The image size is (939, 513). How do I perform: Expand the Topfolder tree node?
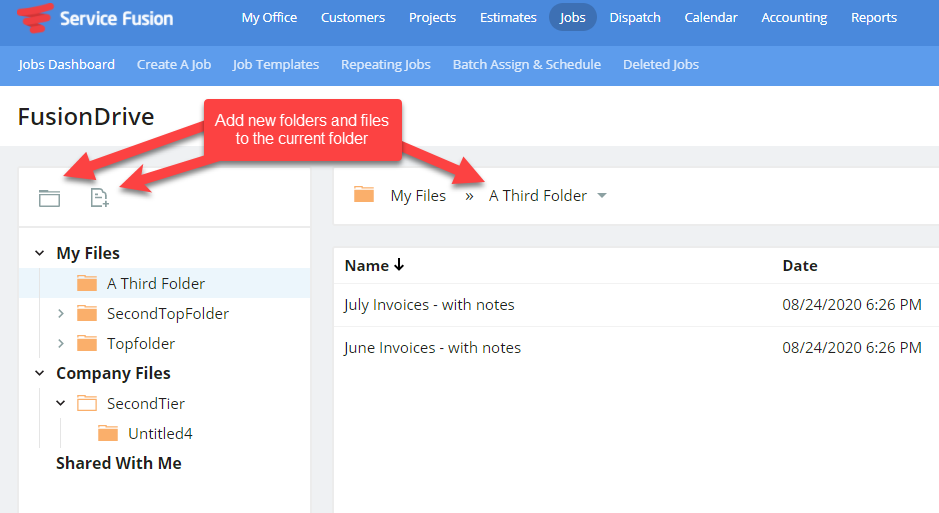click(x=60, y=343)
